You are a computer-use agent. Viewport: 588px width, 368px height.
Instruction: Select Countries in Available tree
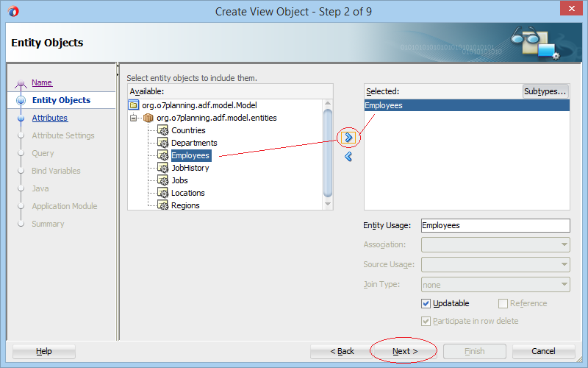(188, 130)
